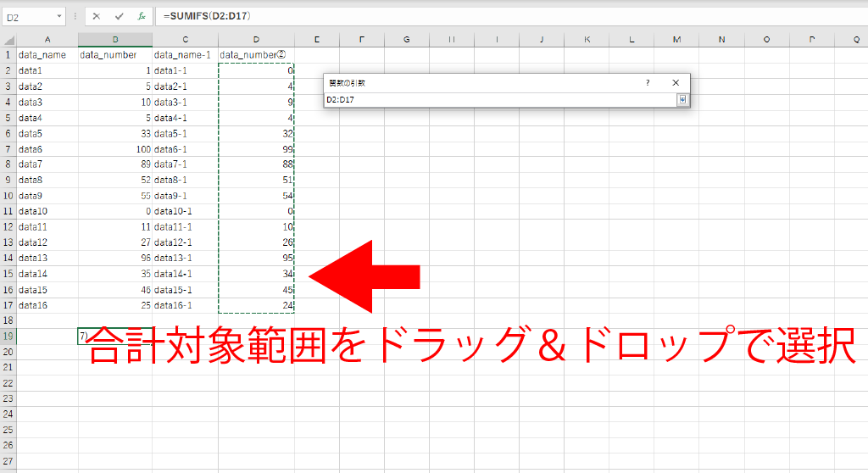Click the cancel X icon in formula bar
Viewport: 868px width, 473px height.
click(97, 16)
